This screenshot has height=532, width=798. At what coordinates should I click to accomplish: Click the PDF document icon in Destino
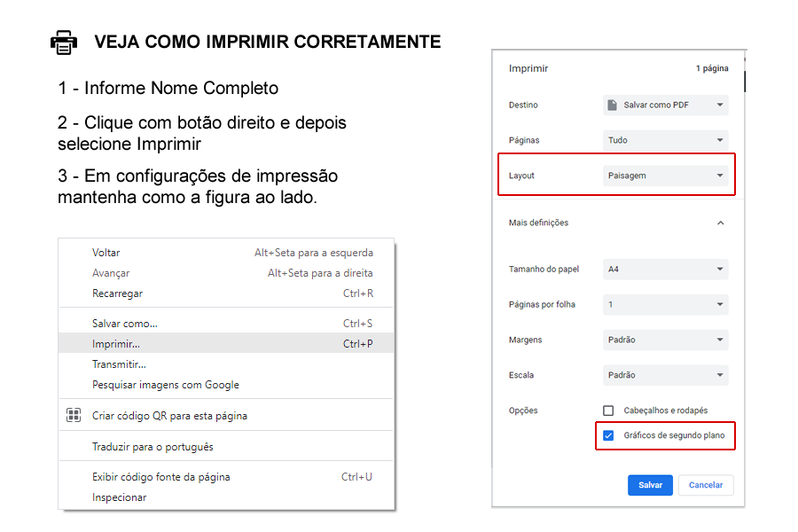(x=612, y=105)
